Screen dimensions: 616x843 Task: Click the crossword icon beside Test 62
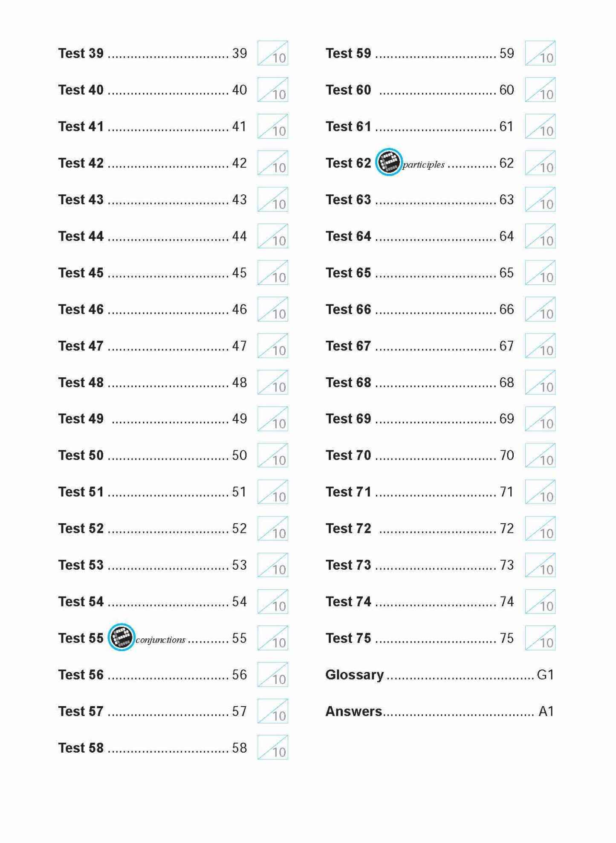click(x=388, y=162)
